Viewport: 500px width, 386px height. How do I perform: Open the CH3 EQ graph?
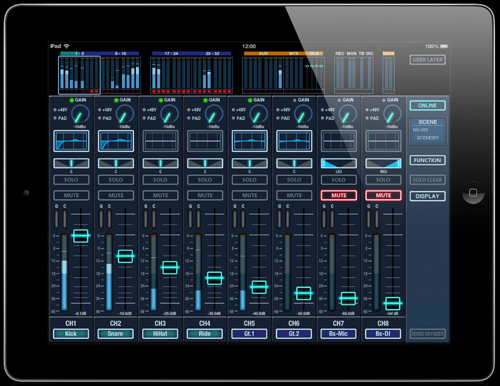coord(160,141)
